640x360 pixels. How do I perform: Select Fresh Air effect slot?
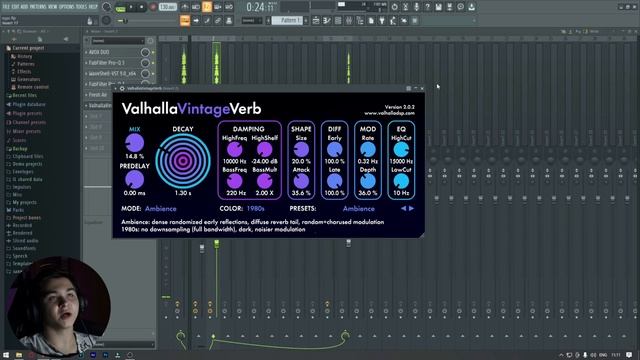click(98, 95)
